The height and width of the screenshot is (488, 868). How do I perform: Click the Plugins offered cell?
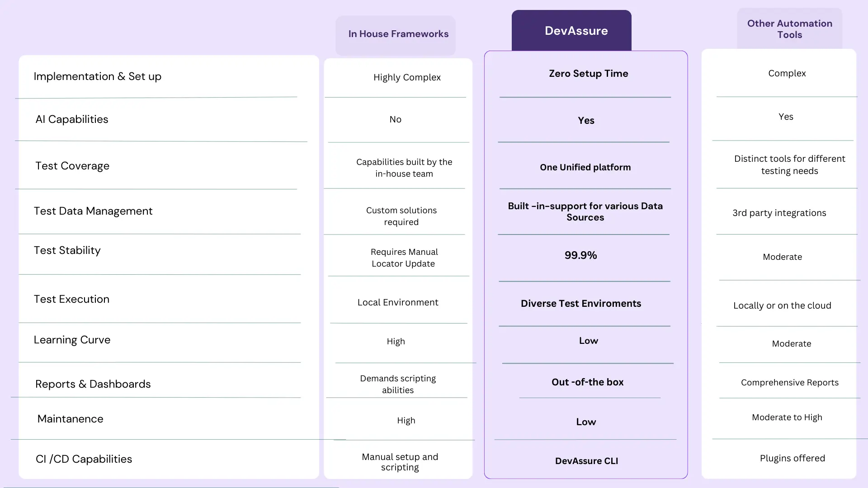click(792, 458)
